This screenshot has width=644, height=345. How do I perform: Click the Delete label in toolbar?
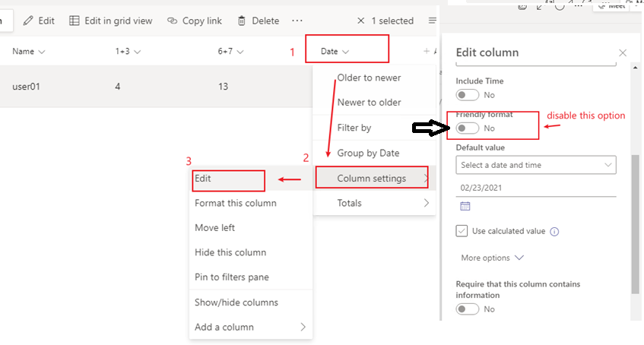click(265, 21)
